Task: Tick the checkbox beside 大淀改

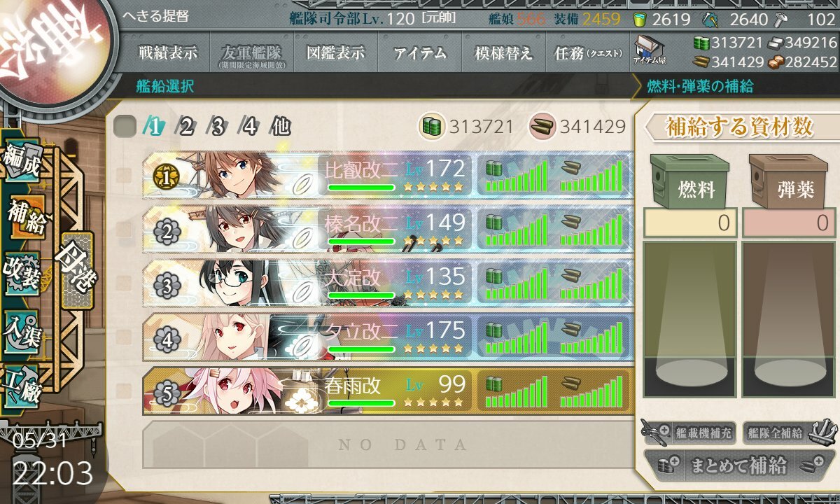Action: [x=123, y=284]
